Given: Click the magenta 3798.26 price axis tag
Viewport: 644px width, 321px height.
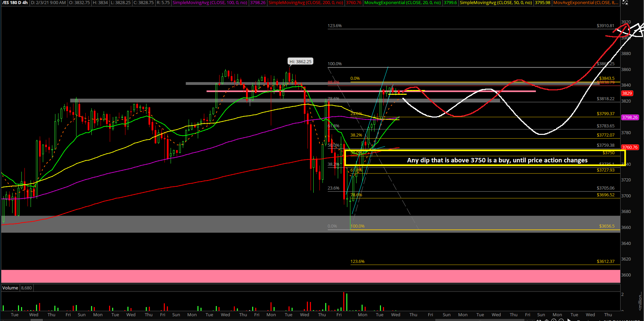Looking at the screenshot, I should pyautogui.click(x=630, y=118).
